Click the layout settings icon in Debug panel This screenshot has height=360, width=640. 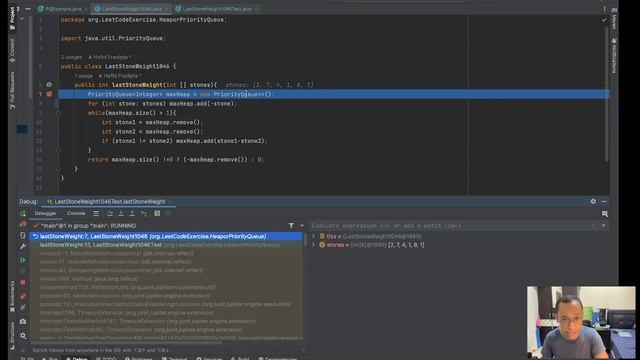coord(605,213)
